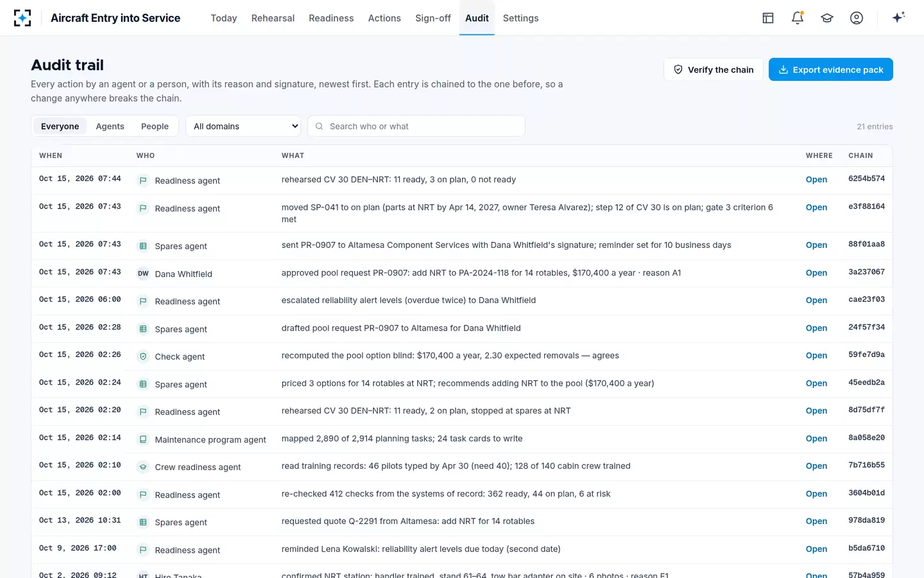Open the Settings tab
This screenshot has width=924, height=578.
coord(520,18)
